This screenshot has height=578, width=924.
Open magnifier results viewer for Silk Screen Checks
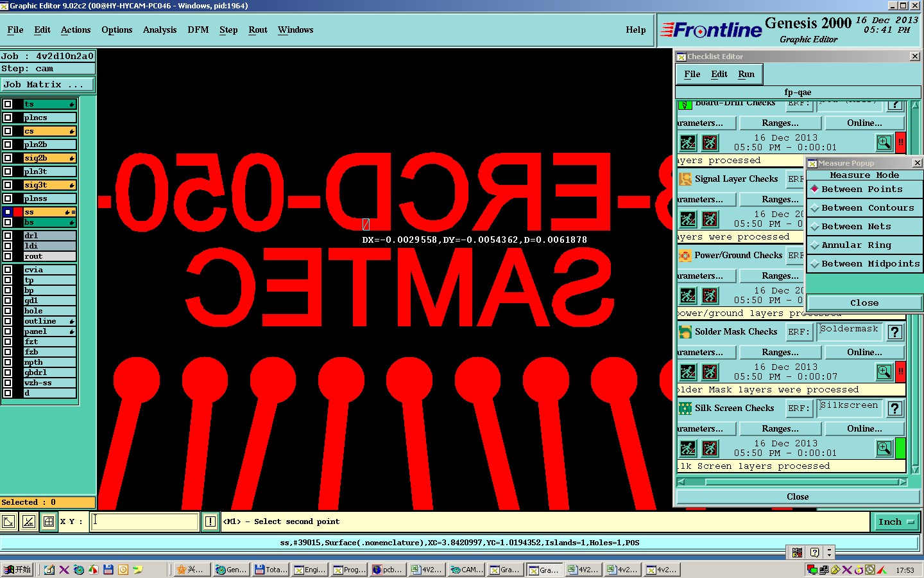point(884,448)
